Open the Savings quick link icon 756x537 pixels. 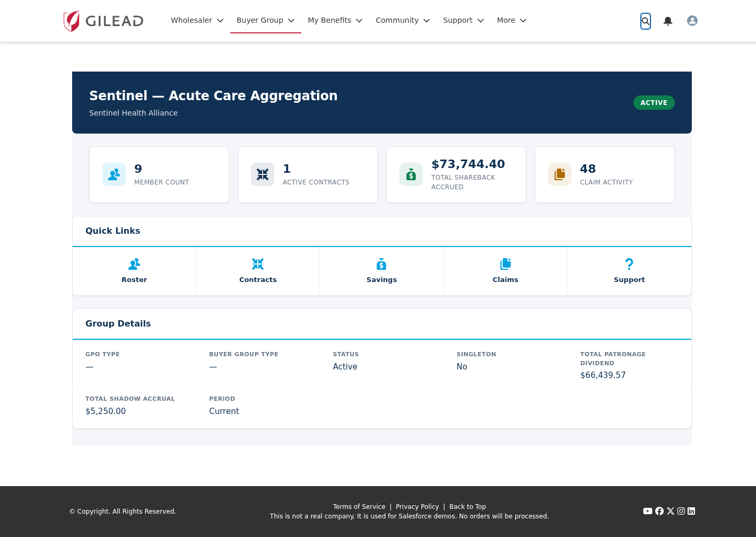tap(381, 264)
